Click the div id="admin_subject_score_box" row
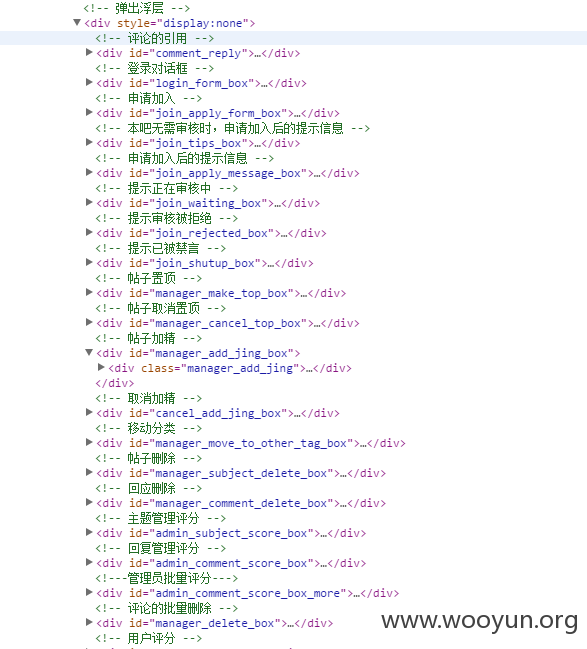Viewport: 587px width, 649px height. (231, 534)
